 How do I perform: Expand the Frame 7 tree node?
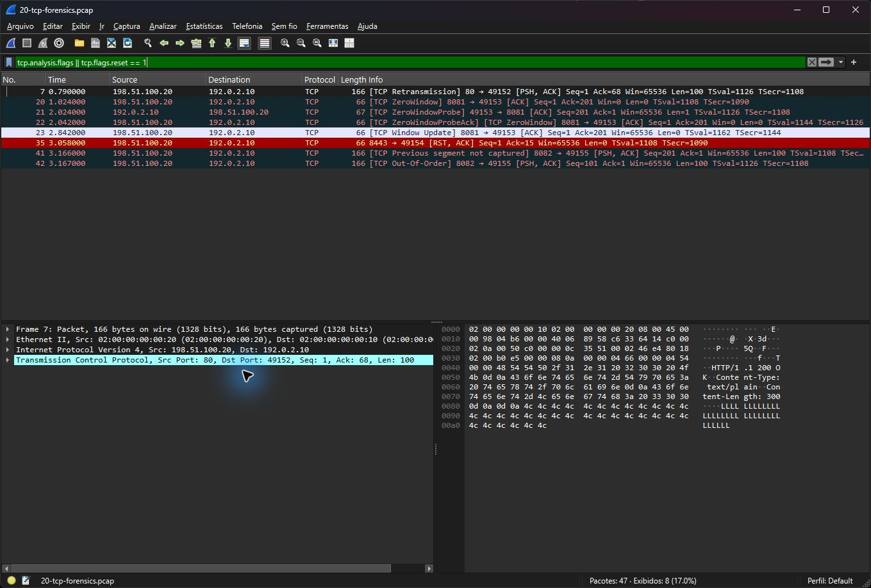coord(8,329)
